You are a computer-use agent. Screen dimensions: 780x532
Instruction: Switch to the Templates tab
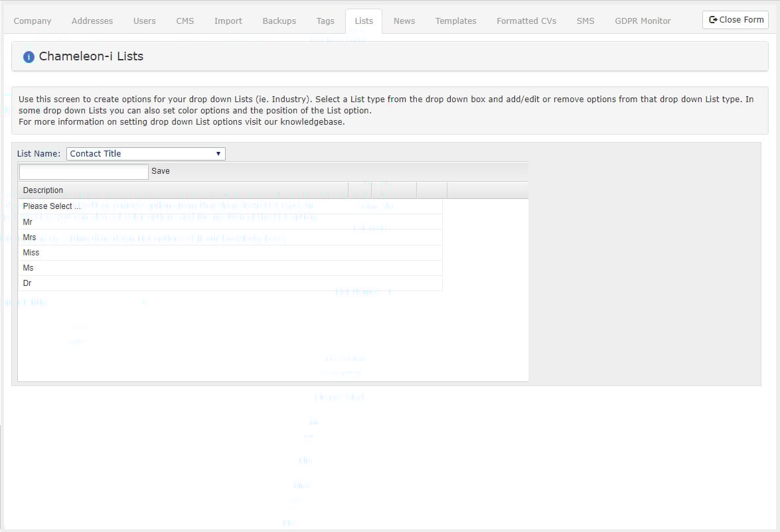(x=455, y=21)
